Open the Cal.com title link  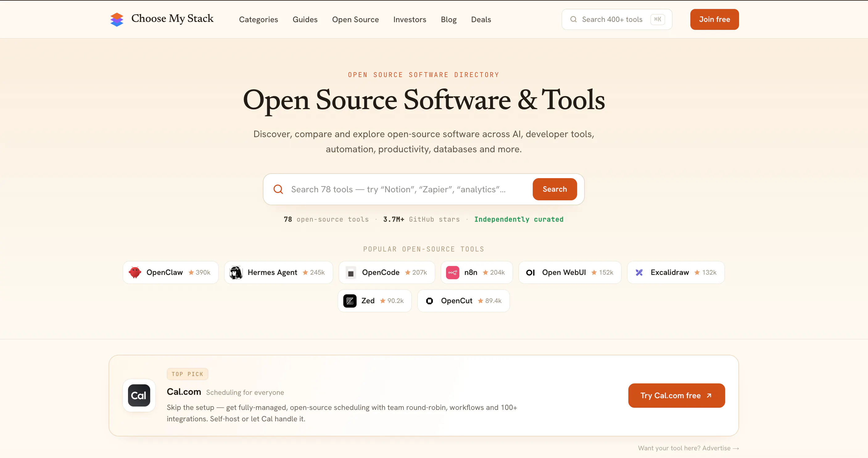(x=184, y=391)
